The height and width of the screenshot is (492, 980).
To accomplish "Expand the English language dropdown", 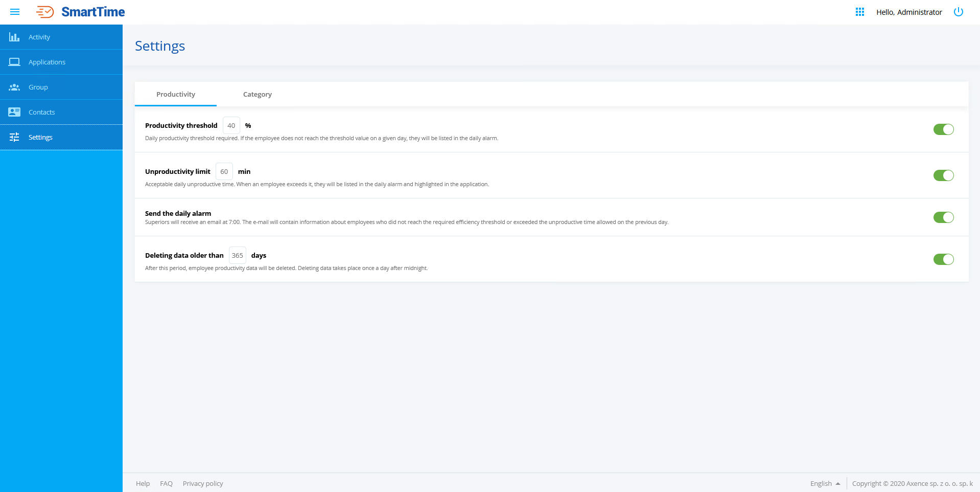I will click(x=825, y=483).
